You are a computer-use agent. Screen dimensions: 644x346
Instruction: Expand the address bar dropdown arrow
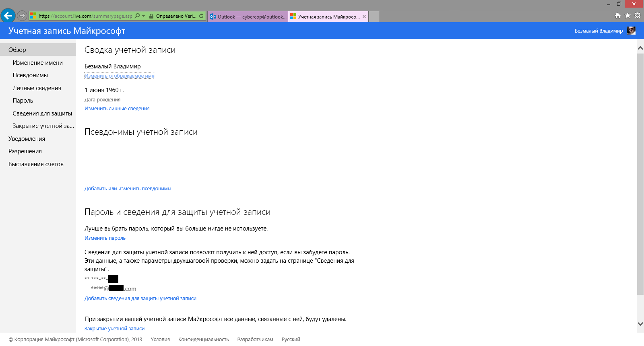click(144, 16)
